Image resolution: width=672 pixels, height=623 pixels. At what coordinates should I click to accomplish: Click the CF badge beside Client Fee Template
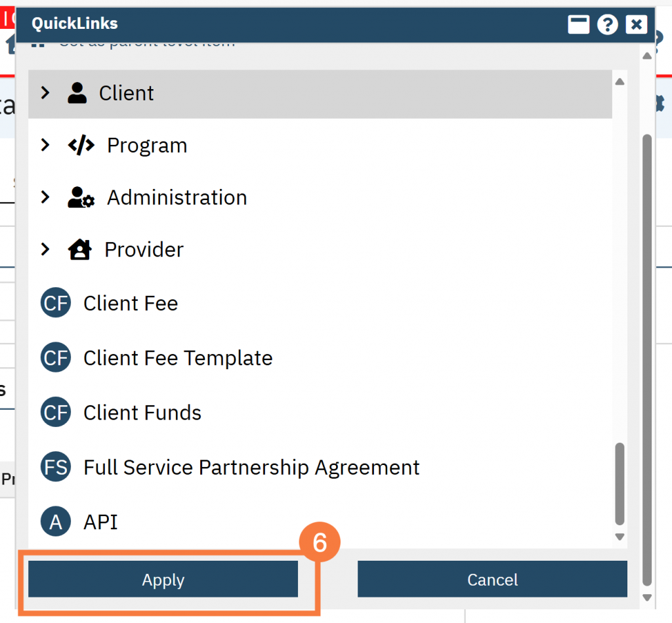[56, 358]
